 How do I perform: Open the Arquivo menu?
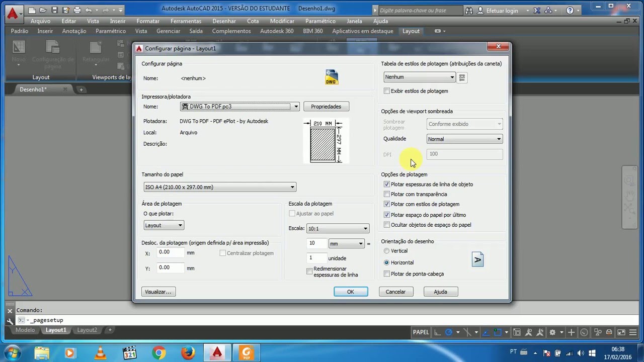point(40,21)
